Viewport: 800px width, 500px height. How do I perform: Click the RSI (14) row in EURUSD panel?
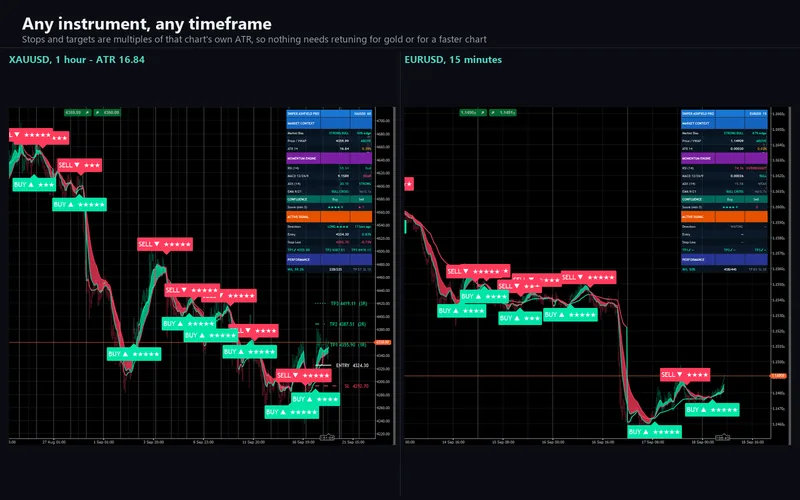point(724,168)
